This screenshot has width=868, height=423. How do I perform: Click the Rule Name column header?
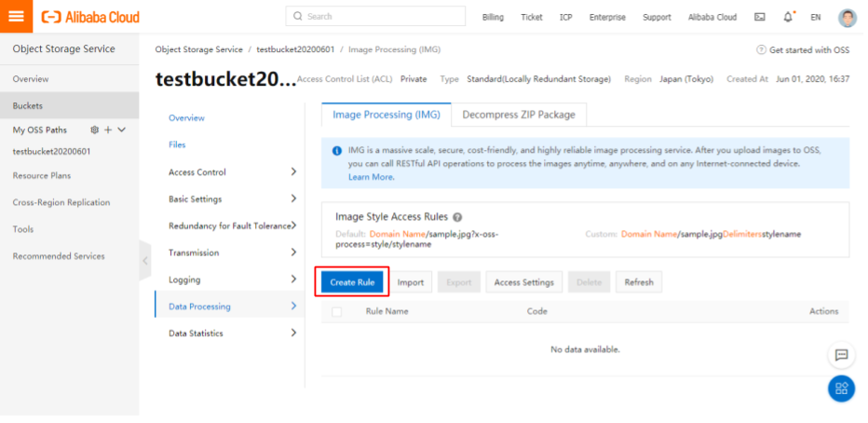tap(387, 311)
